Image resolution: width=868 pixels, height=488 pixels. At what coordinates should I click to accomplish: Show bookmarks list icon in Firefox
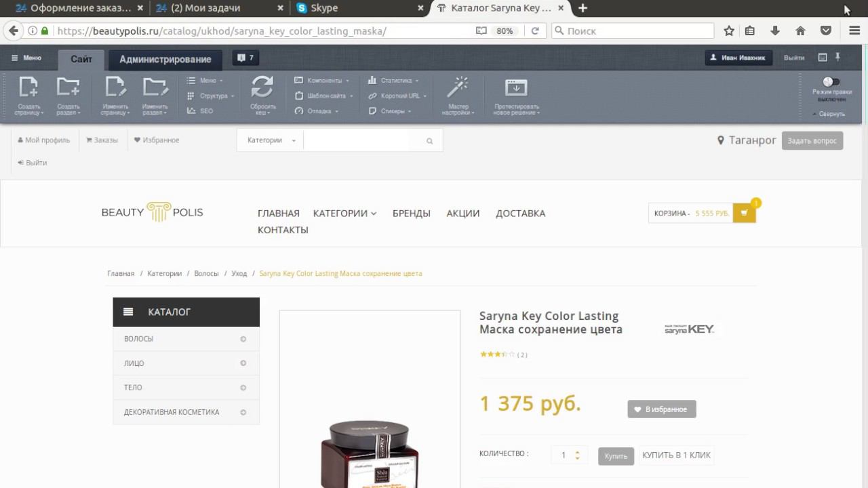750,30
